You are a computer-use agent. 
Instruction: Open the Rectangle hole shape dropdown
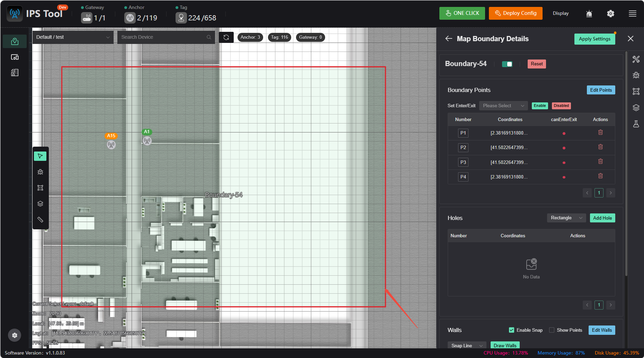coord(566,218)
